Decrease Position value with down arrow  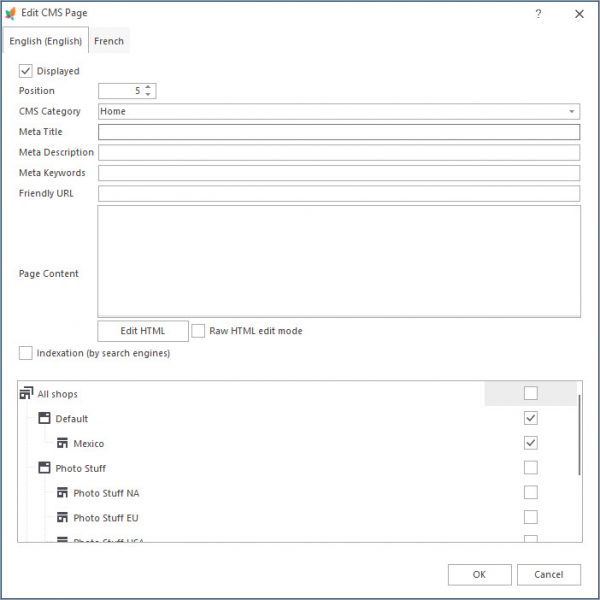point(149,95)
